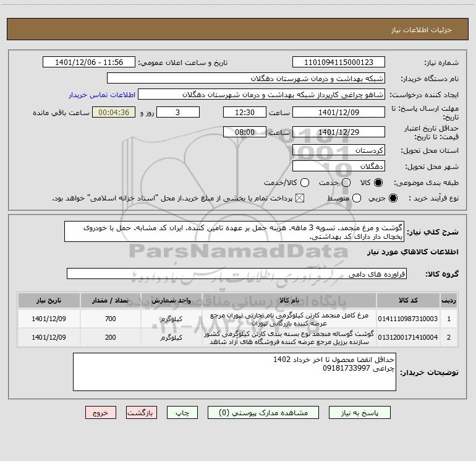Click the response deadline date 1401/12/09 field
This screenshot has width=476, height=461.
click(x=339, y=113)
